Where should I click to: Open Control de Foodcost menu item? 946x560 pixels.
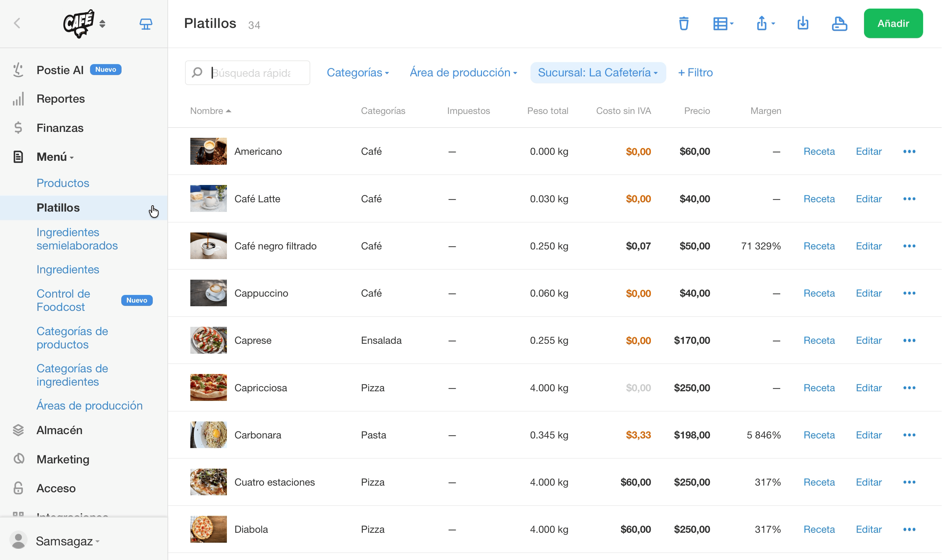coord(63,300)
